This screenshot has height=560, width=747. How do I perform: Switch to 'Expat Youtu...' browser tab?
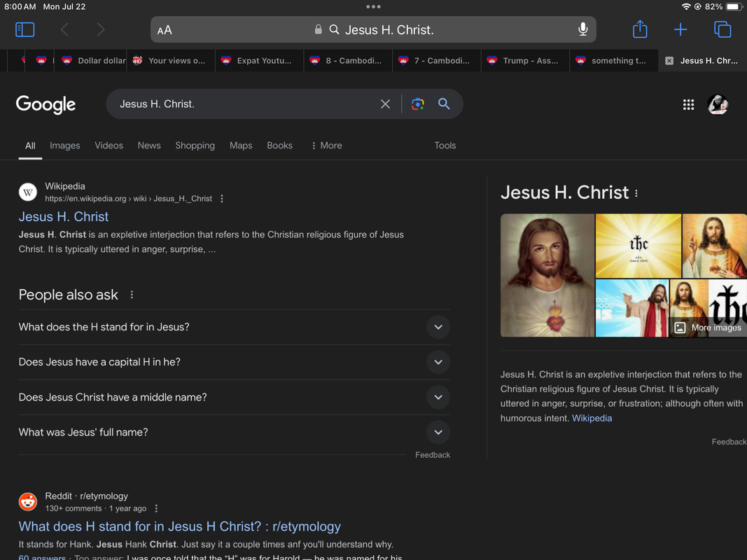click(260, 60)
